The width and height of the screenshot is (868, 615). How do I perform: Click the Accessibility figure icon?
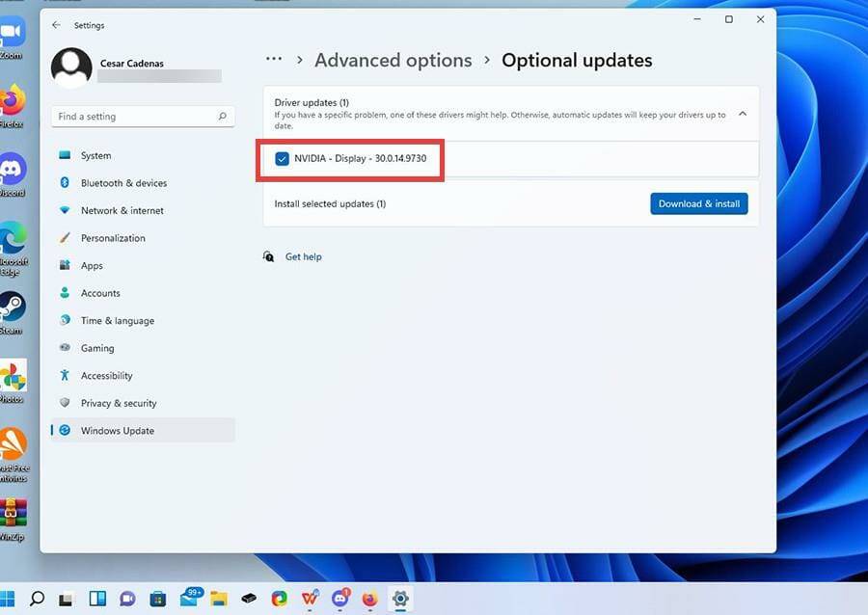pyautogui.click(x=65, y=375)
